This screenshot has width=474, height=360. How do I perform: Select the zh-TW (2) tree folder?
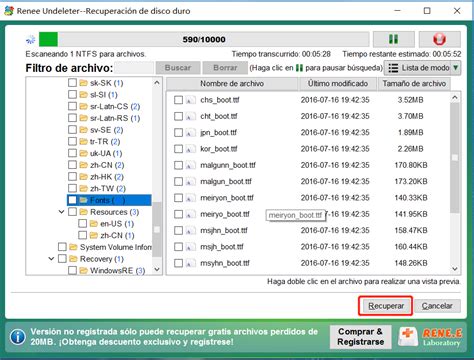pyautogui.click(x=108, y=188)
